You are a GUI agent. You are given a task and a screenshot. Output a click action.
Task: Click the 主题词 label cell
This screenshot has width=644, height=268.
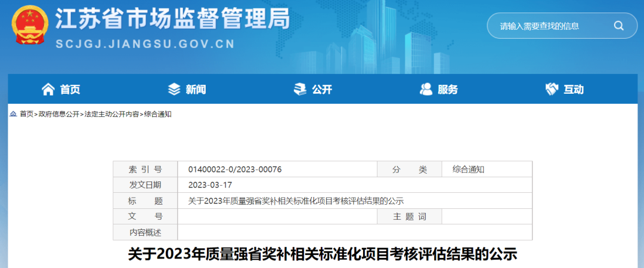(410, 217)
